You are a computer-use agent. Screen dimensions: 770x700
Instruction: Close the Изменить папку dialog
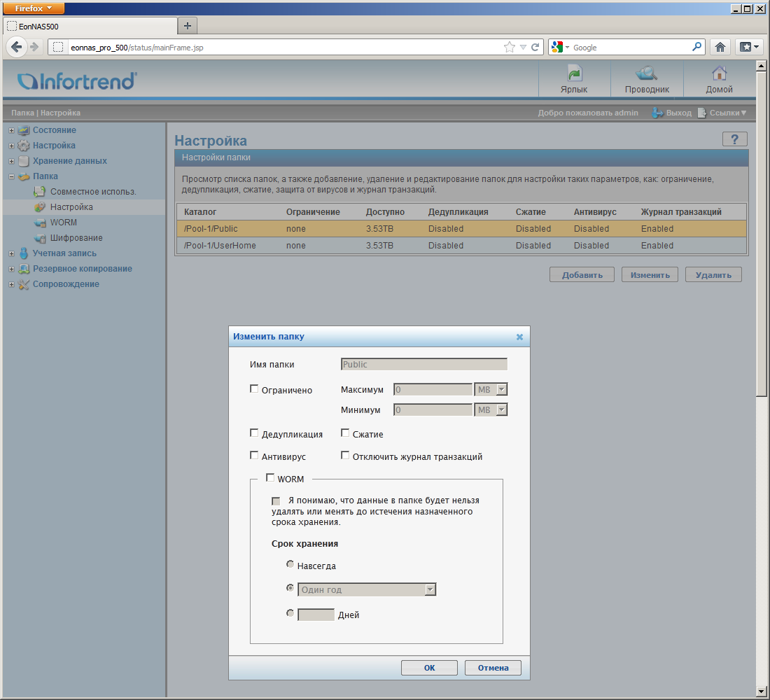point(519,337)
